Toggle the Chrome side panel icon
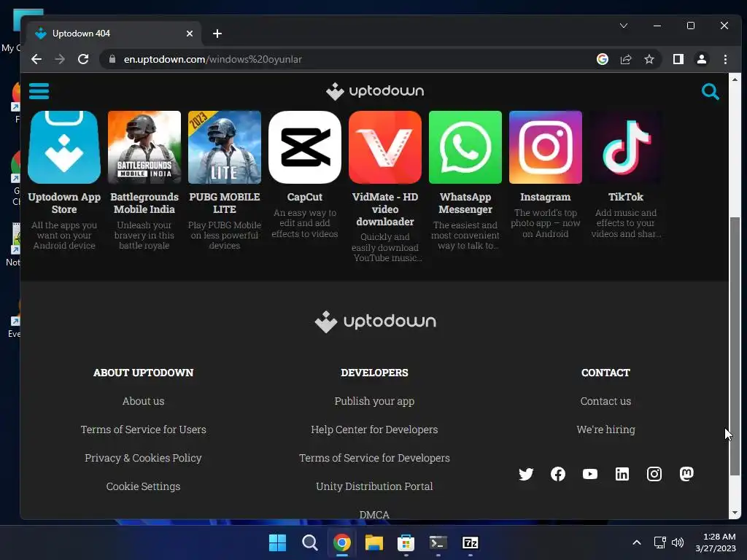 pyautogui.click(x=678, y=59)
